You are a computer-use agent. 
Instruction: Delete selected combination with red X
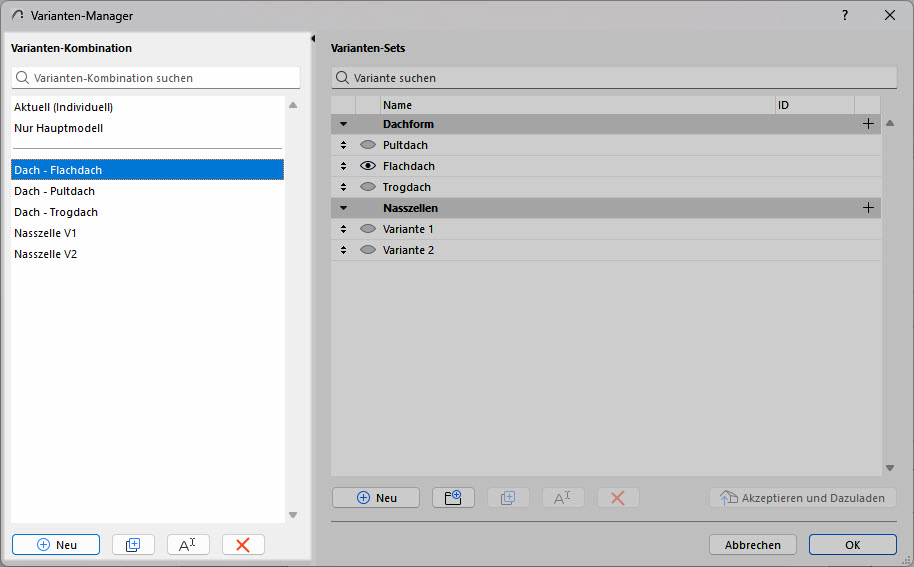click(243, 545)
